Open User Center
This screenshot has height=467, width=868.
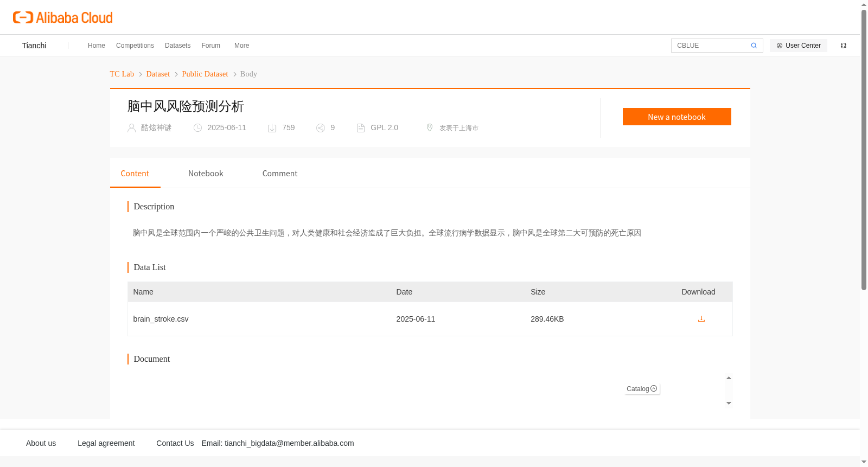coord(799,46)
